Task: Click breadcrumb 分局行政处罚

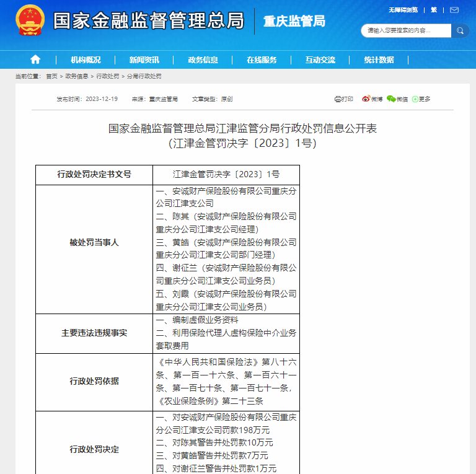Action: [144, 76]
